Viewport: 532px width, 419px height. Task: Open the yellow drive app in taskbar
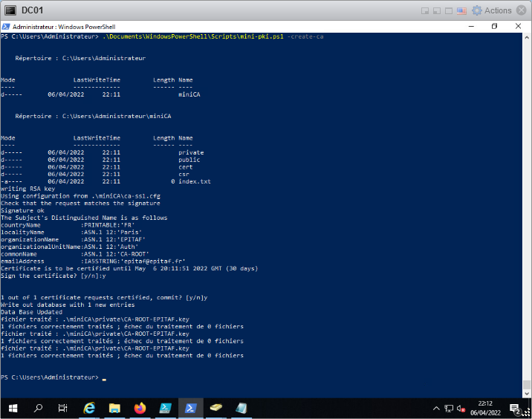[x=215, y=408]
